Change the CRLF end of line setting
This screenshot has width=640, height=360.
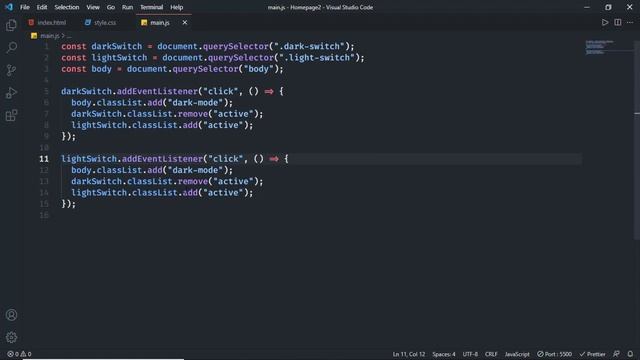(491, 354)
